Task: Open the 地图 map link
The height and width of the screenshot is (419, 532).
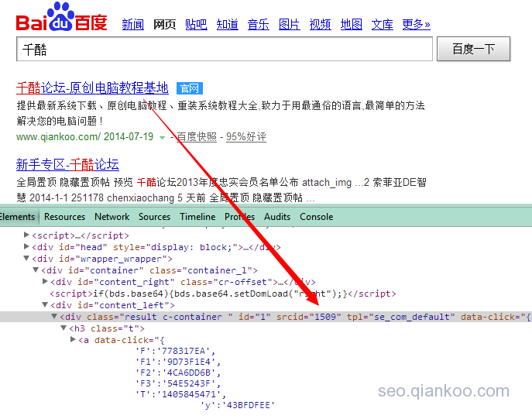Action: (352, 25)
